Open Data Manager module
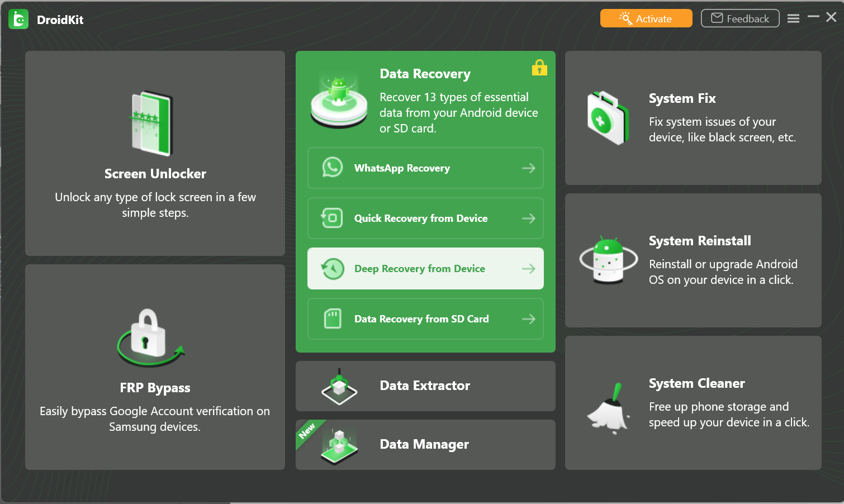Image resolution: width=844 pixels, height=504 pixels. (425, 445)
